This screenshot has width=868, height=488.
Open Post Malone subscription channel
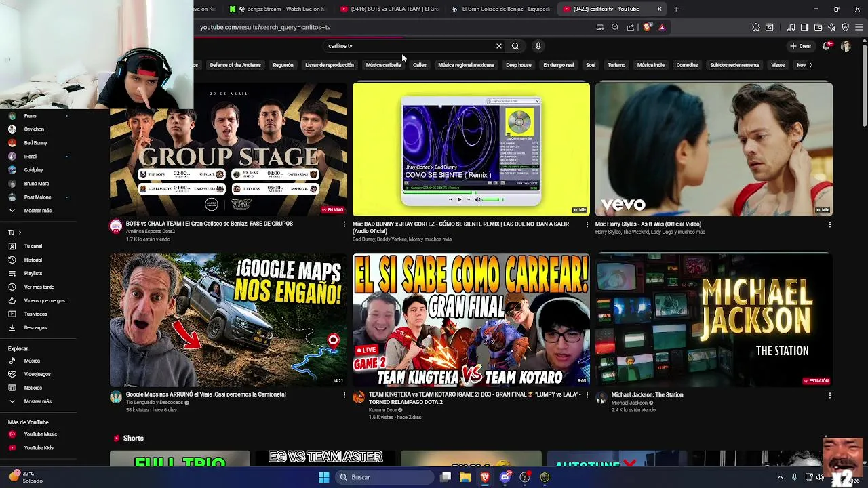pos(37,197)
